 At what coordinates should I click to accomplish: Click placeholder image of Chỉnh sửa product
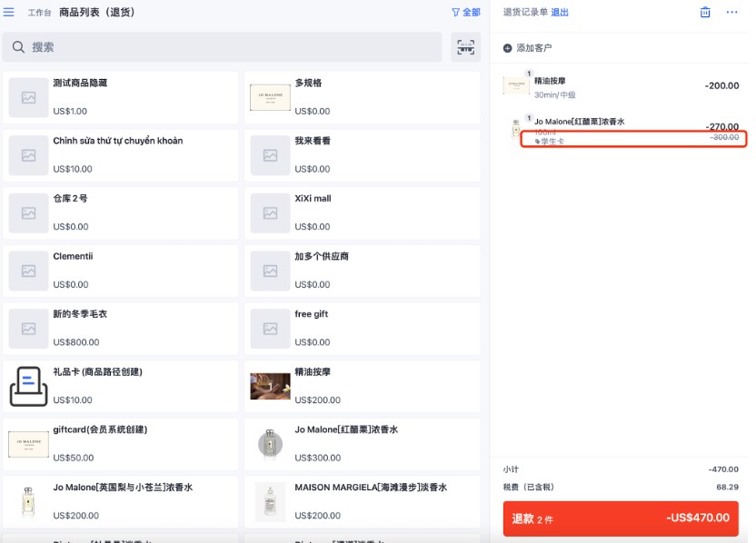pyautogui.click(x=28, y=155)
